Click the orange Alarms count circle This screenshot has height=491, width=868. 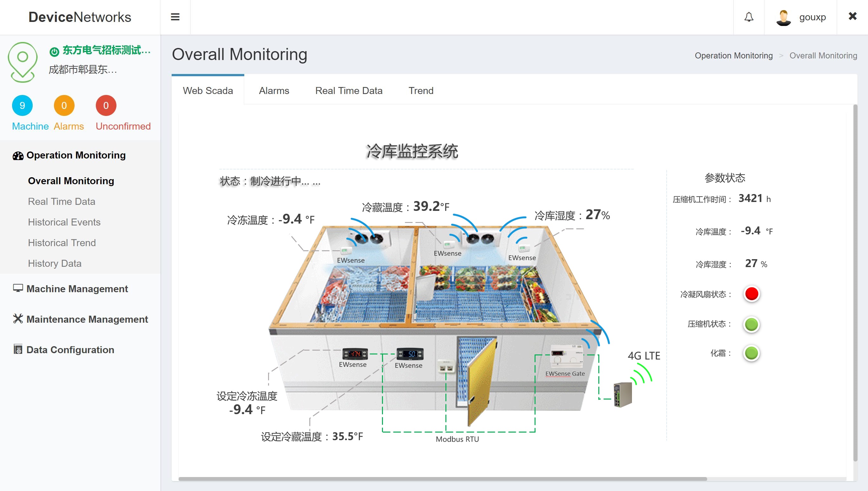(64, 105)
